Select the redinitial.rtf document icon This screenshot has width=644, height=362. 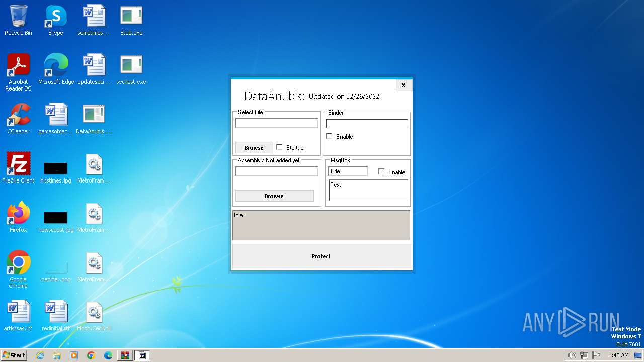[56, 316]
